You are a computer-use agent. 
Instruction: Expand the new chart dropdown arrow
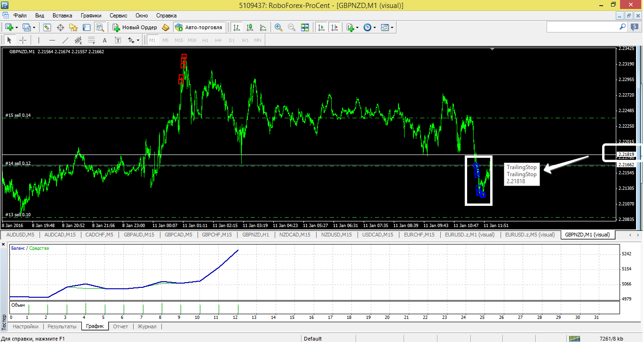[x=16, y=27]
